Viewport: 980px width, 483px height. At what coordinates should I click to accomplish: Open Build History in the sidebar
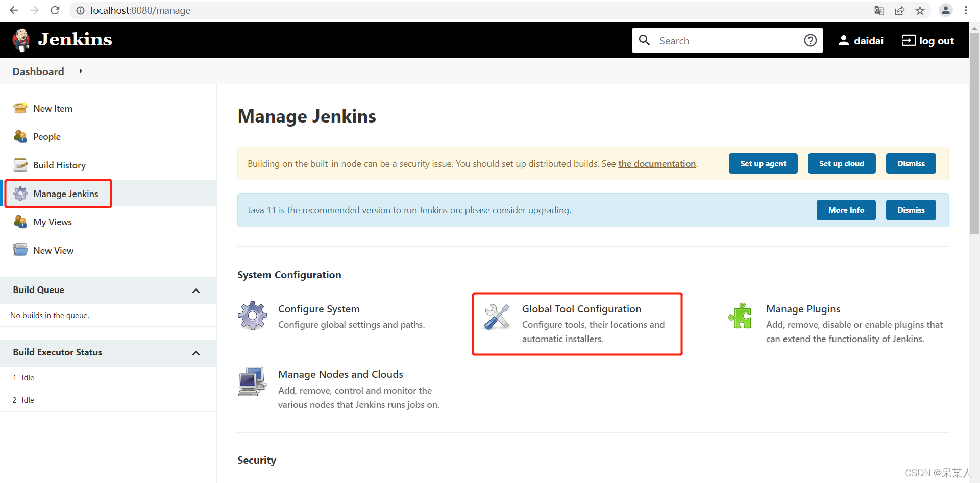(59, 165)
